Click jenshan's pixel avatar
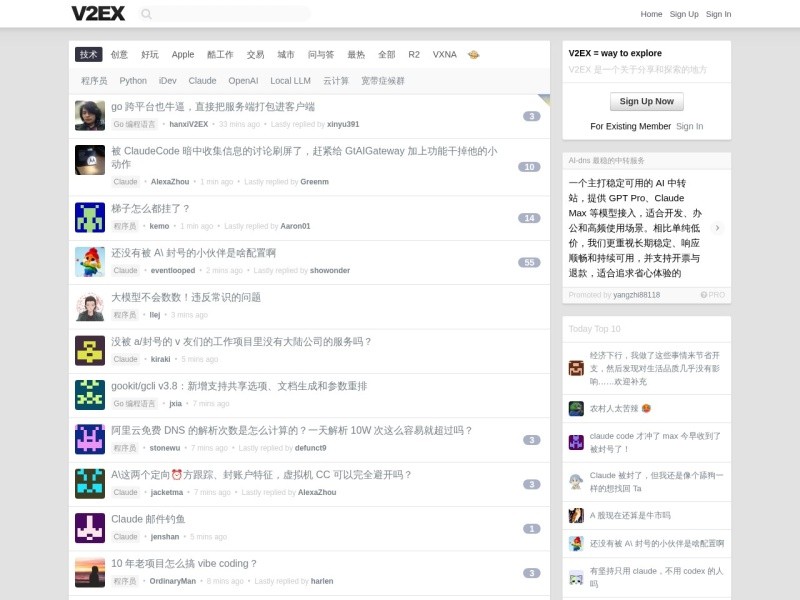The image size is (800, 600). point(90,528)
